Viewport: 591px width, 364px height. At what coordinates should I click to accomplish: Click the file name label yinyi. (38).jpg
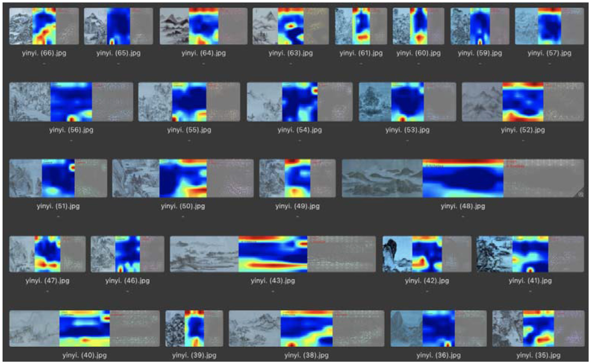tap(306, 355)
